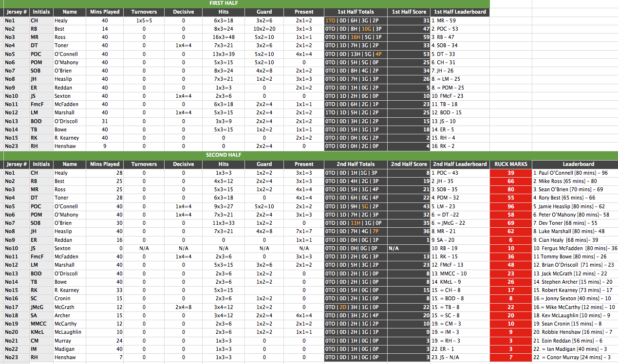Image resolution: width=618 pixels, height=364 pixels.
Task: Click the 2x4=8 decisive cell
Action: point(183,307)
